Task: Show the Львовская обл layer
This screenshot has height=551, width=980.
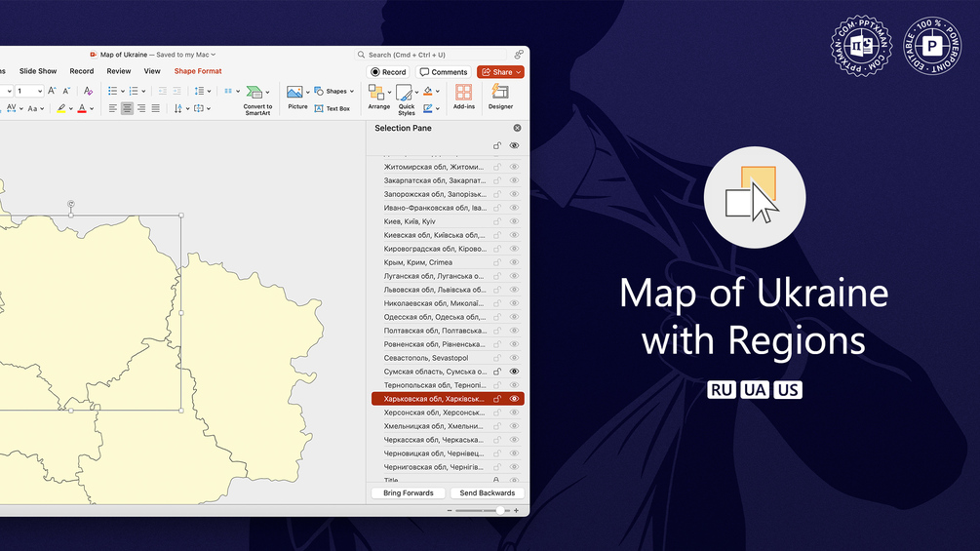Action: [x=514, y=290]
